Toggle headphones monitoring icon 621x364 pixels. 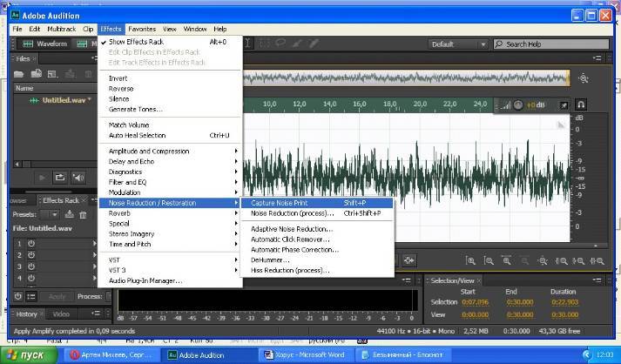[x=581, y=104]
